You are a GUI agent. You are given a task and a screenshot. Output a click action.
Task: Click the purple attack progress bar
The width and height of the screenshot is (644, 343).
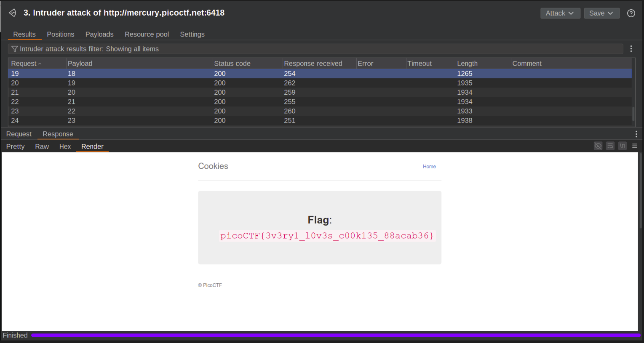[x=336, y=335]
